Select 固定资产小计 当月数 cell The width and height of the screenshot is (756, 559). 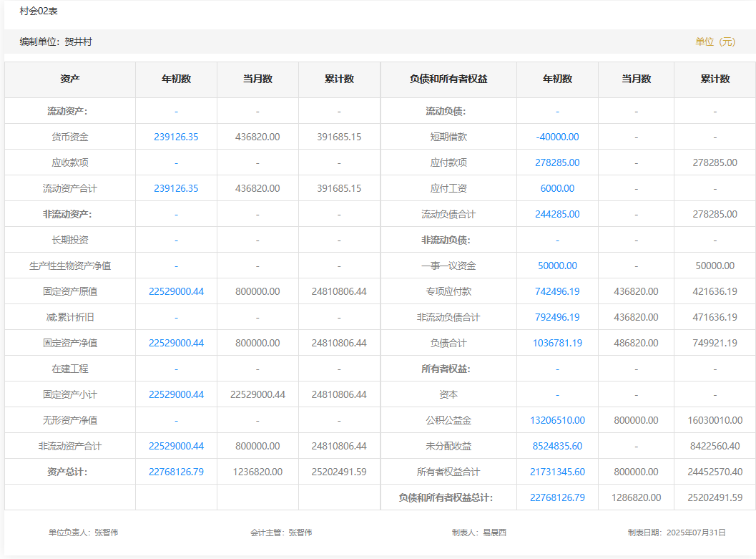[257, 394]
